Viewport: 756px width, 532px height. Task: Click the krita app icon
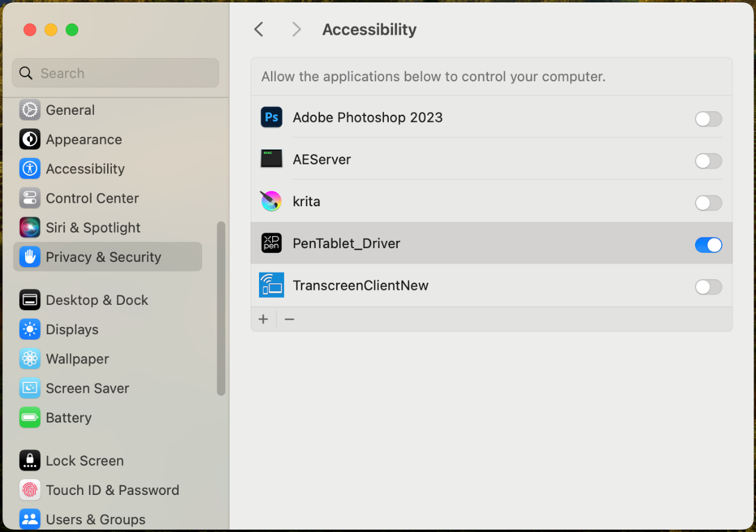[x=272, y=201]
